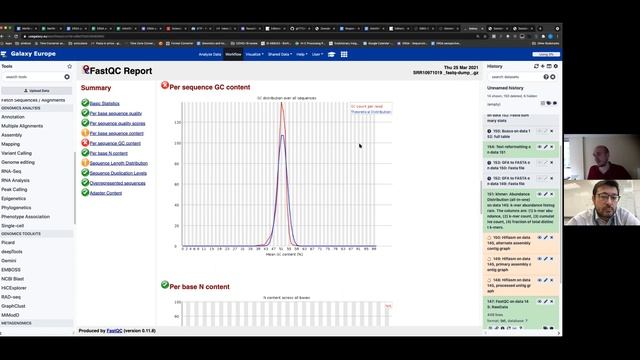
Task: Click the Unnamed history title
Action: pos(505,88)
